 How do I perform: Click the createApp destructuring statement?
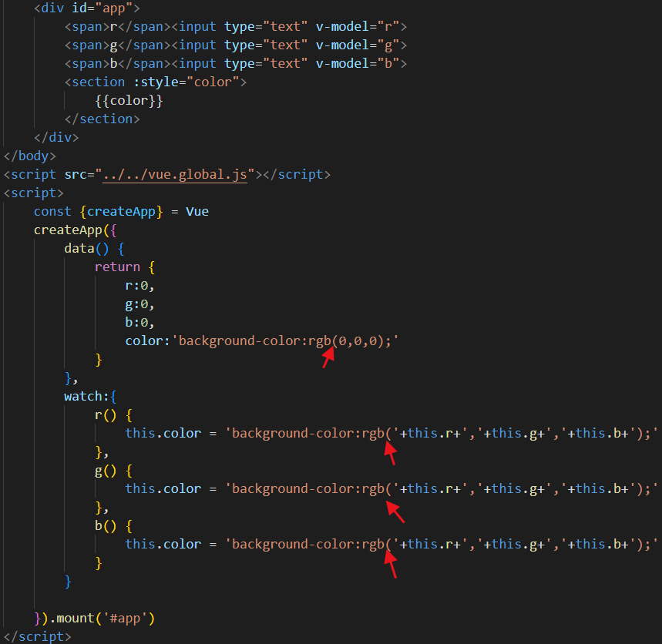(123, 211)
